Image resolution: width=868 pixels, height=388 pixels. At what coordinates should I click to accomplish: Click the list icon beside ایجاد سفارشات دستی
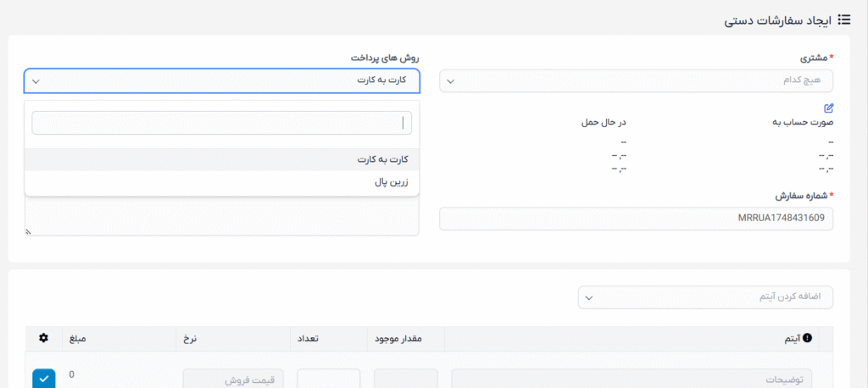pos(844,20)
